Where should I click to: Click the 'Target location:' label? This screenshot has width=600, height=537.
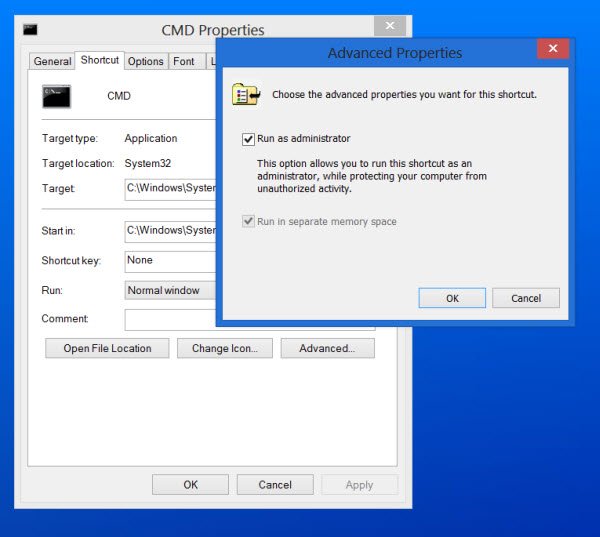(x=78, y=163)
